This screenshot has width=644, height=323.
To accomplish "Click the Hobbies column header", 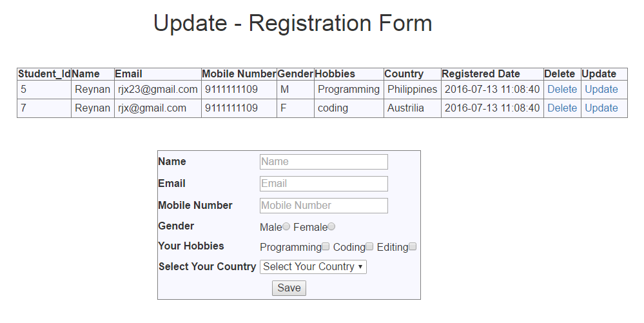I will [335, 74].
